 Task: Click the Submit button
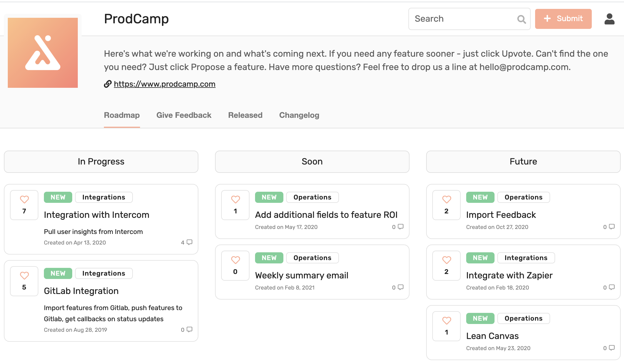click(x=563, y=19)
